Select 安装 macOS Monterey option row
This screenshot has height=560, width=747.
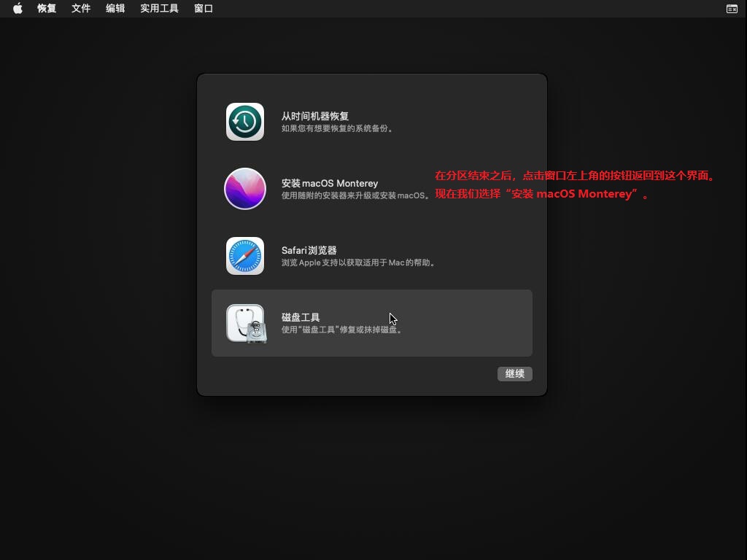pos(372,188)
